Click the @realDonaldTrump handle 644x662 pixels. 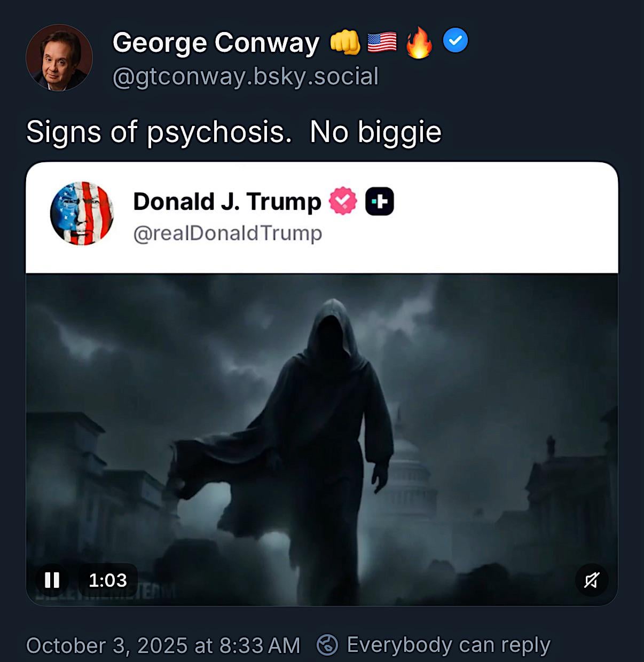click(x=227, y=233)
